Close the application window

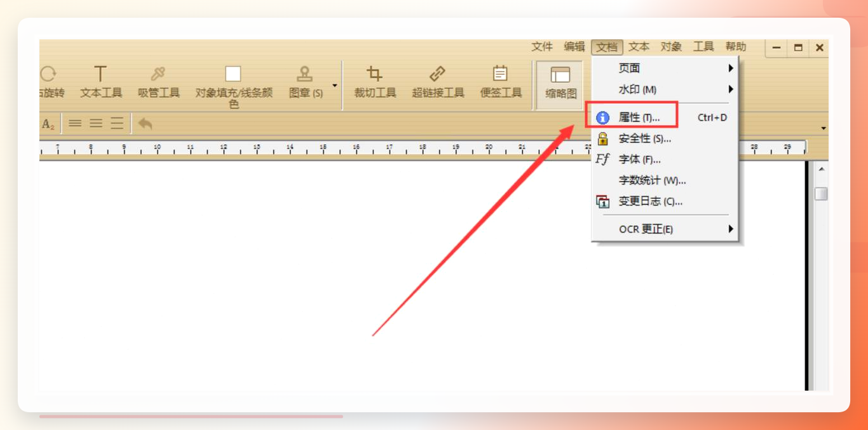click(819, 48)
